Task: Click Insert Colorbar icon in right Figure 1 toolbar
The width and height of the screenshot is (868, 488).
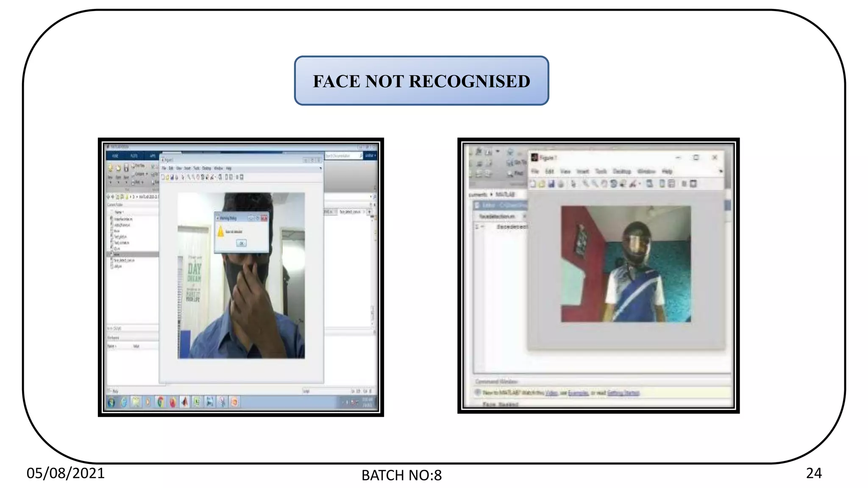Action: point(662,184)
